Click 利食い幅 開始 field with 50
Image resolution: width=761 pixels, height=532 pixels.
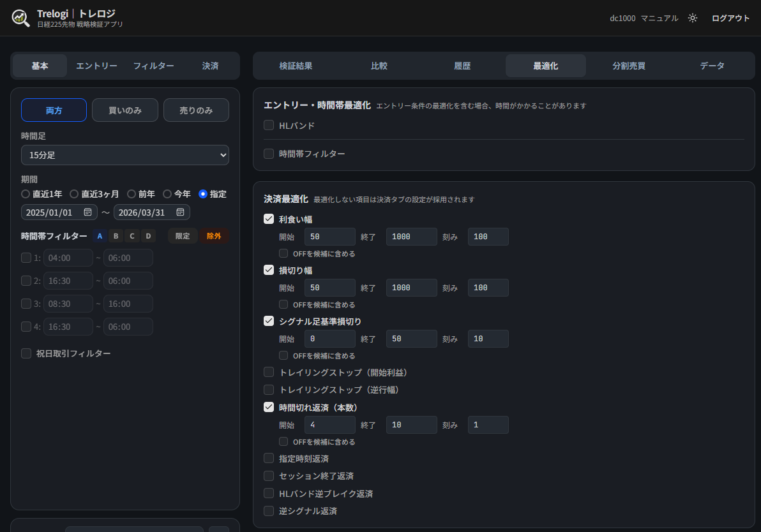330,237
